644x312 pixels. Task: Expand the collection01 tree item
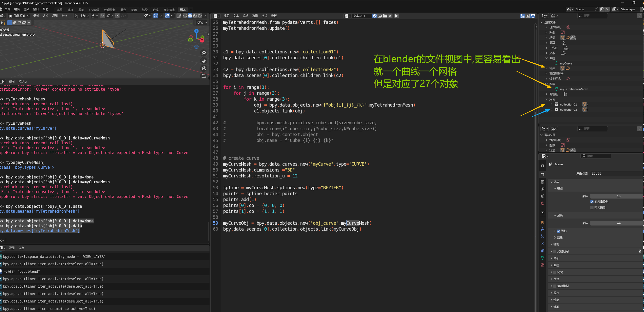[551, 105]
